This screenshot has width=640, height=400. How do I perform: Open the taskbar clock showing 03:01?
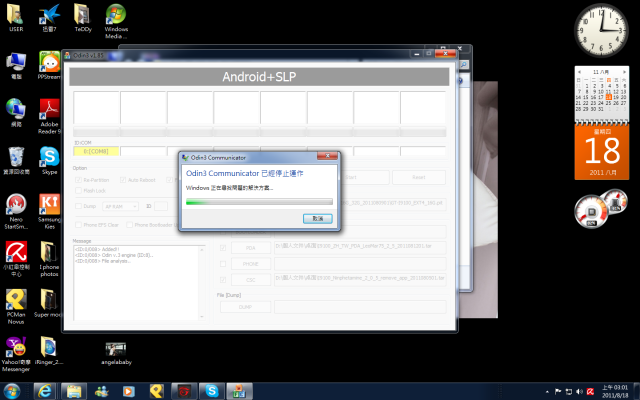(x=615, y=391)
